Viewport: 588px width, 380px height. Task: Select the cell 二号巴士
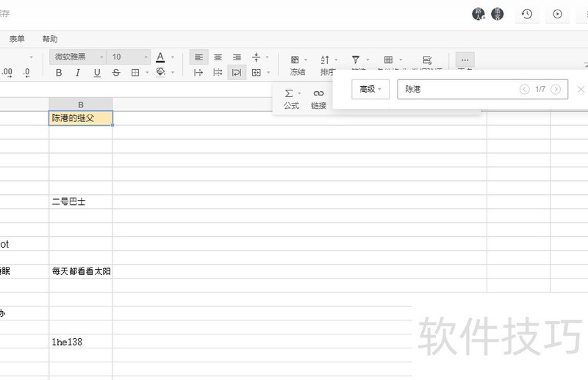81,202
